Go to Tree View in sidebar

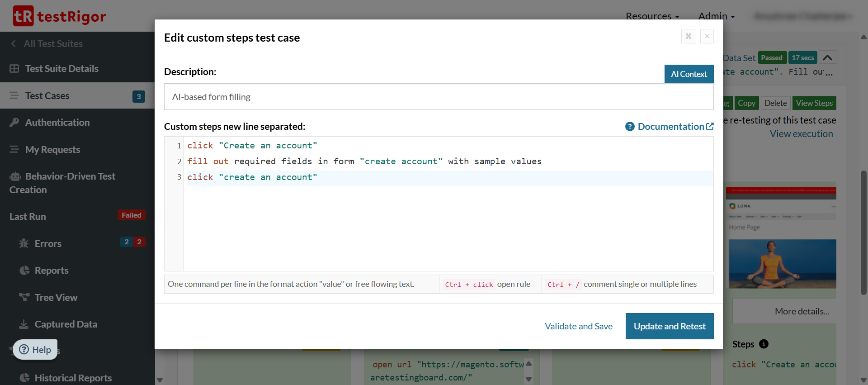click(x=56, y=298)
